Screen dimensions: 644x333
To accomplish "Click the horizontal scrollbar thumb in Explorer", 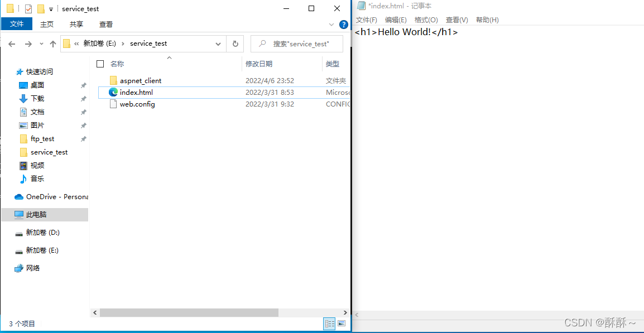I will (x=189, y=312).
